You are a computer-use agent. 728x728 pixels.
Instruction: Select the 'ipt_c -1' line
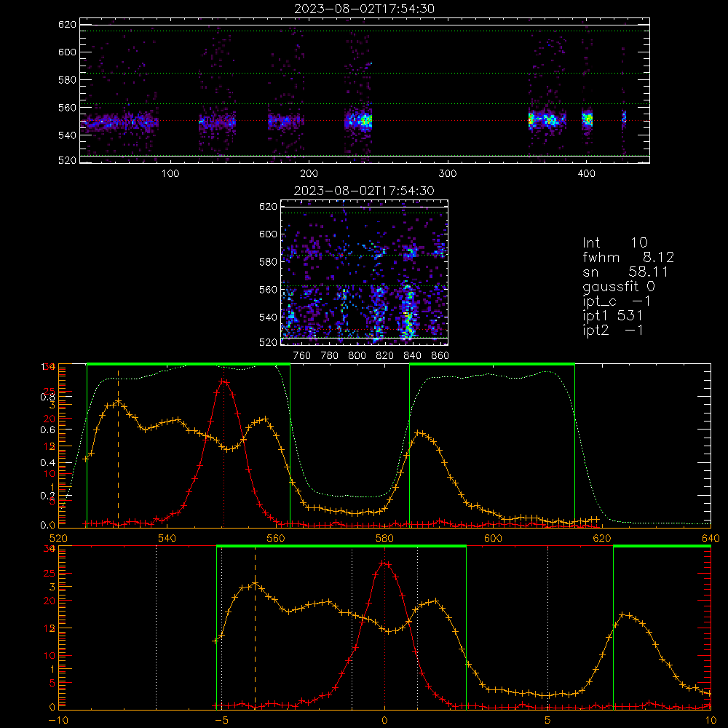click(617, 301)
